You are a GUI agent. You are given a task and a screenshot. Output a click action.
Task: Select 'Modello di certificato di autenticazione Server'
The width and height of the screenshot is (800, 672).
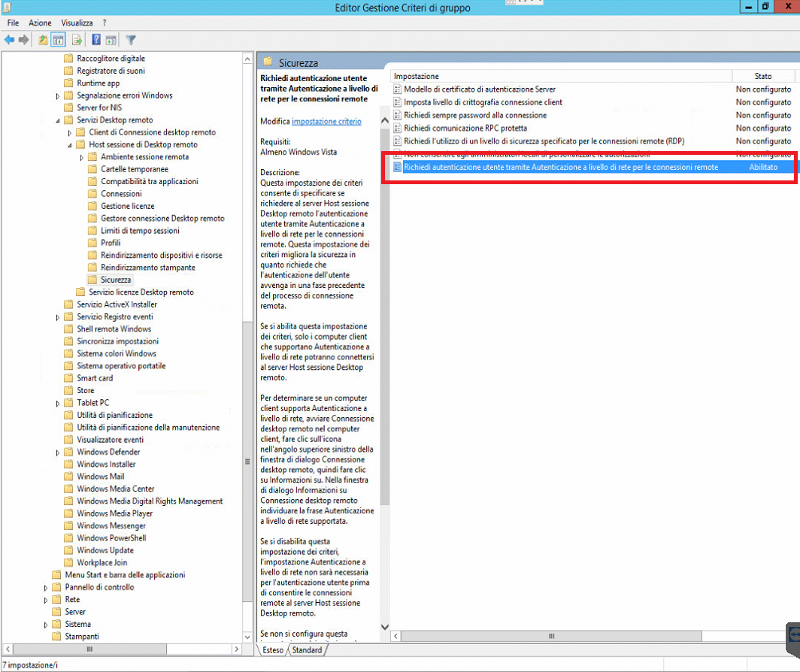tap(480, 89)
